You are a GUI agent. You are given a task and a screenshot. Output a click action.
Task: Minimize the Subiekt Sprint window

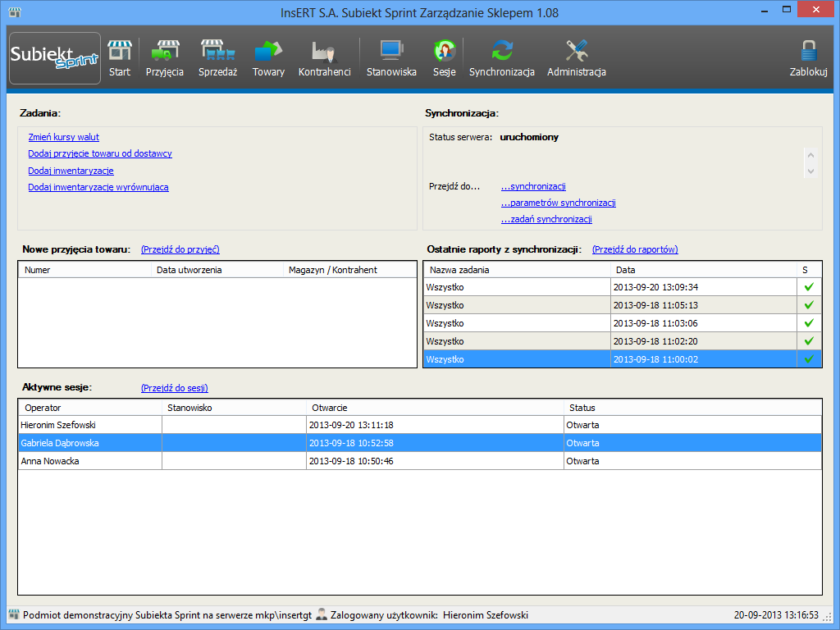click(x=765, y=10)
